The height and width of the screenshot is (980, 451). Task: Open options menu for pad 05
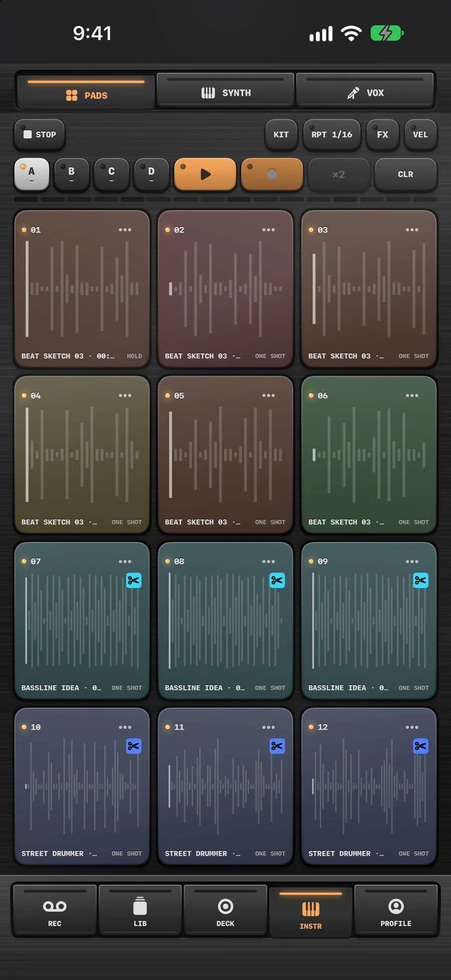pyautogui.click(x=269, y=396)
